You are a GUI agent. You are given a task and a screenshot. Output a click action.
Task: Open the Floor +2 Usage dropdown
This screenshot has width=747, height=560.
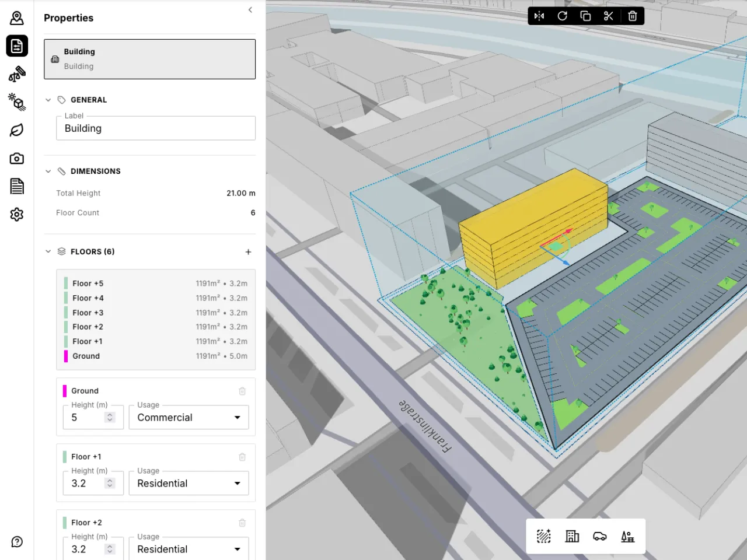point(189,549)
